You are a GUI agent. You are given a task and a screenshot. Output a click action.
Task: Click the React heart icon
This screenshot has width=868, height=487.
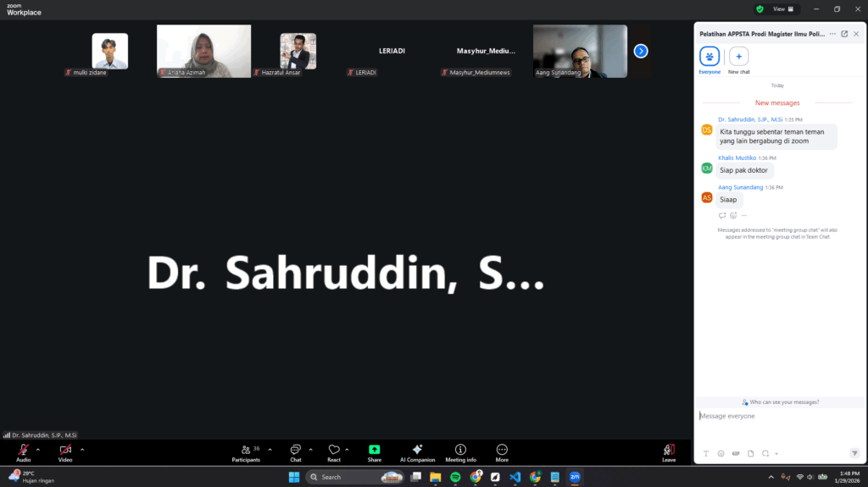(334, 450)
